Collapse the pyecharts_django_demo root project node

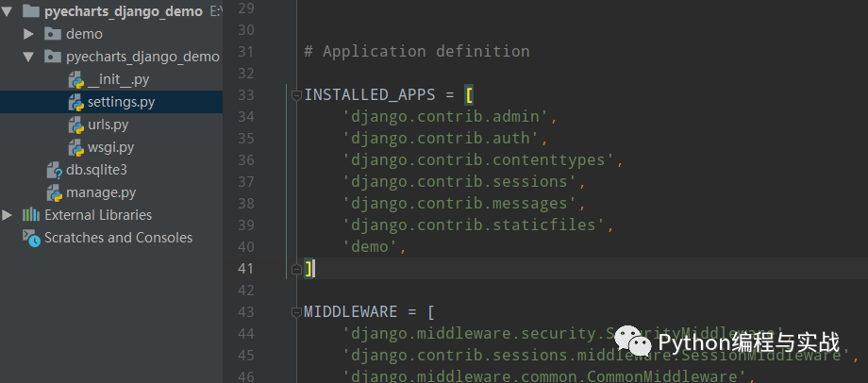(7, 11)
